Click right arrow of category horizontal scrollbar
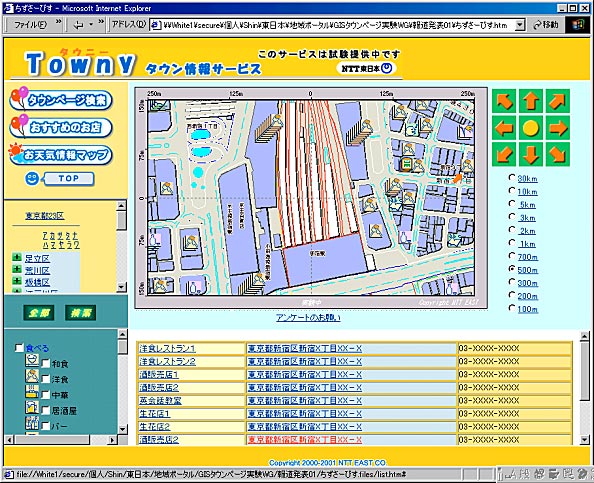Image resolution: width=594 pixels, height=483 pixels. tap(112, 440)
